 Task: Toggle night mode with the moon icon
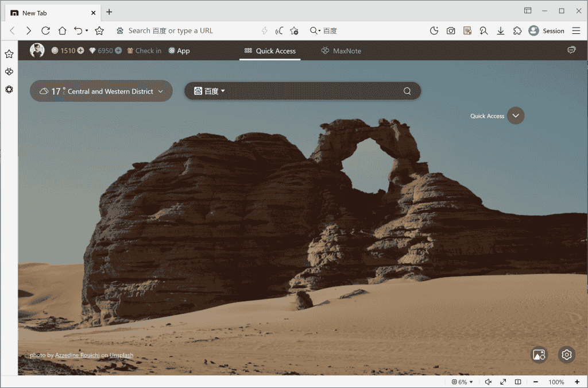(x=434, y=30)
